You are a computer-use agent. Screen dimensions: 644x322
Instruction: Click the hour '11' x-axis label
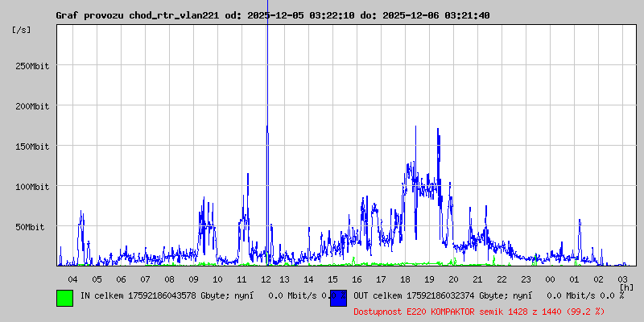click(242, 279)
